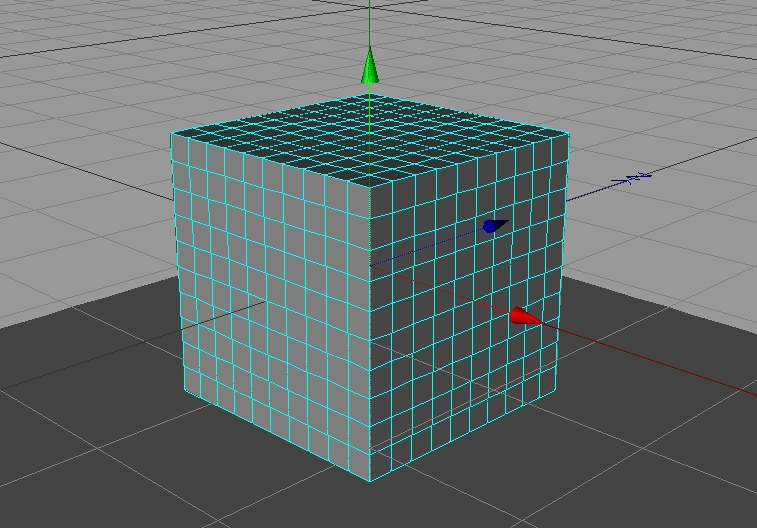Grab the blue Z-axis move arrow

coord(494,226)
